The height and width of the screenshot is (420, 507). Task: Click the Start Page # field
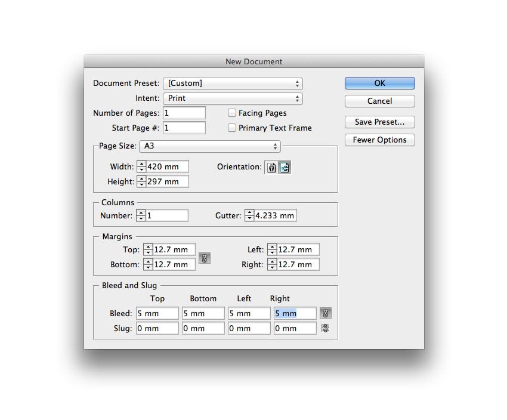pyautogui.click(x=184, y=128)
